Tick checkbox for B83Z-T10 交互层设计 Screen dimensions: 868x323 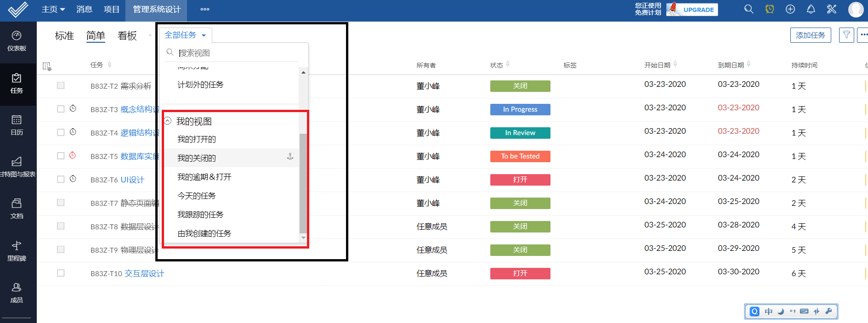61,273
